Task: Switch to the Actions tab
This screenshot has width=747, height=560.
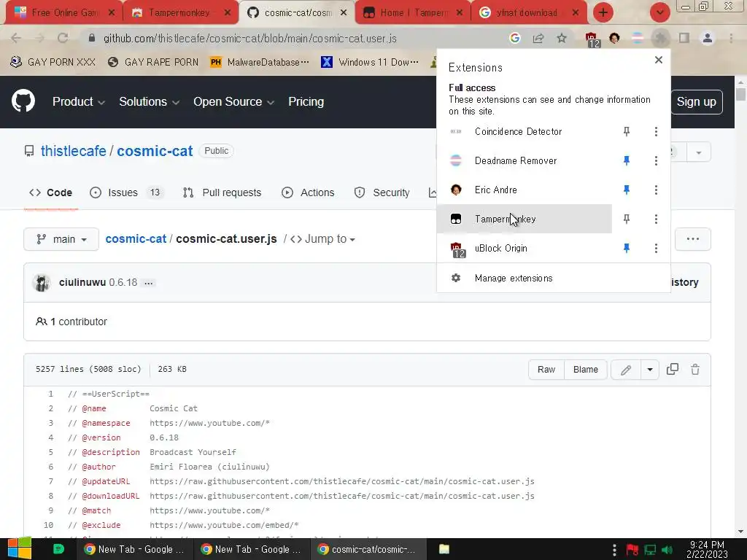Action: click(308, 192)
